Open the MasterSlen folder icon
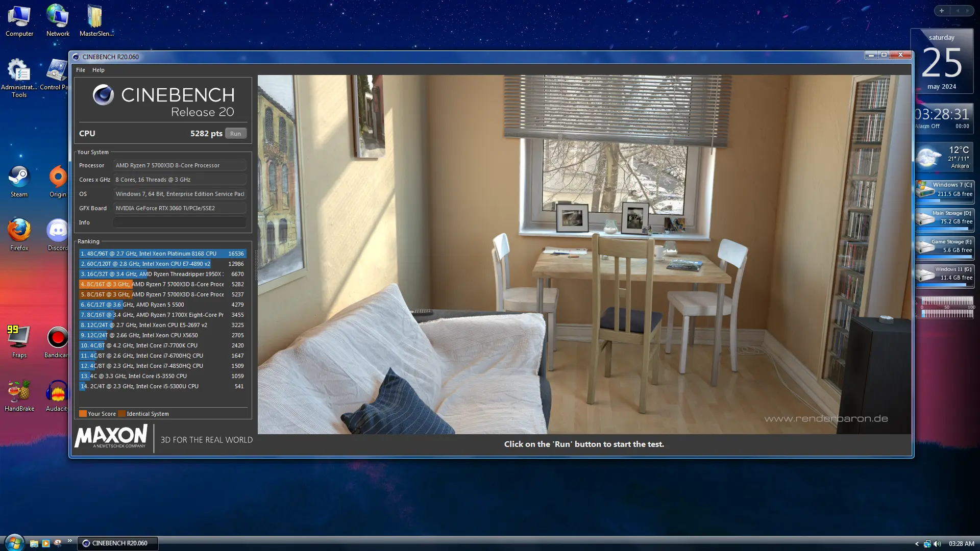Image resolution: width=980 pixels, height=551 pixels. 96,20
